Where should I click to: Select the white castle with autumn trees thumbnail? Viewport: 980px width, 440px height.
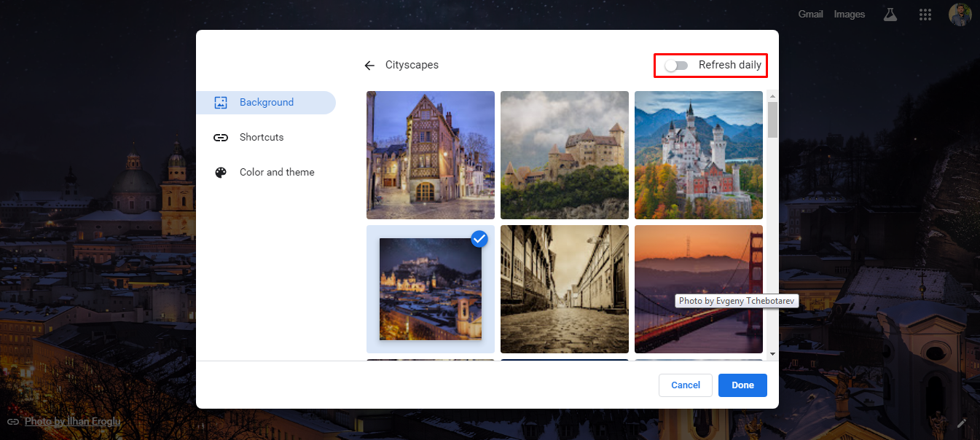pos(699,155)
